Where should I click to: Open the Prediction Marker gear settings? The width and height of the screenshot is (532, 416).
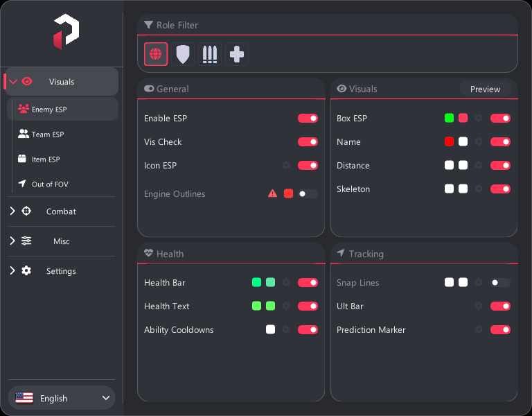click(x=479, y=330)
